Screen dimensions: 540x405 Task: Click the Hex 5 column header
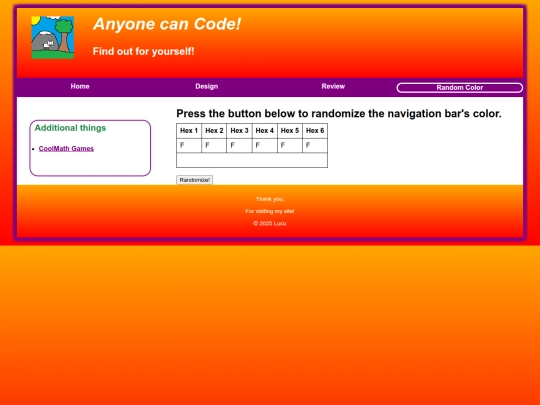pos(290,131)
